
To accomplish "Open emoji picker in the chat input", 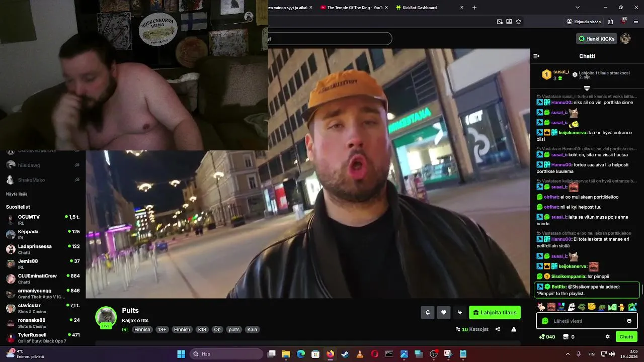I will tap(629, 321).
